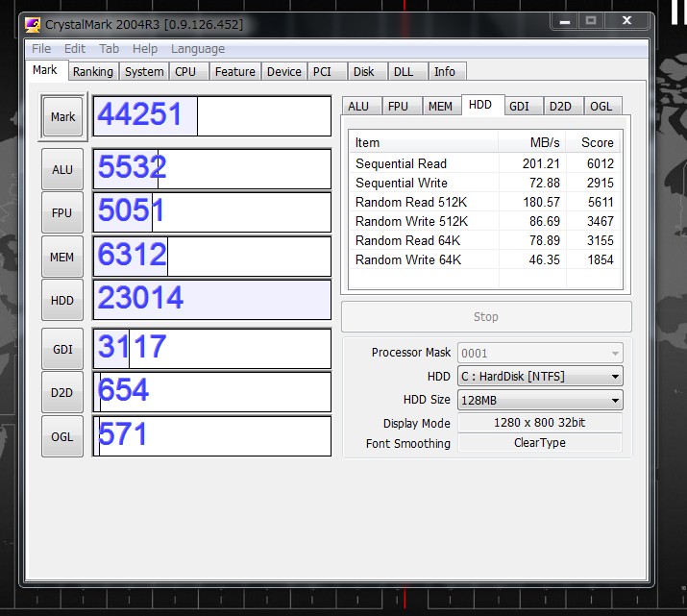Image resolution: width=687 pixels, height=616 pixels.
Task: Click the FPU score bar 5051
Action: coord(212,212)
